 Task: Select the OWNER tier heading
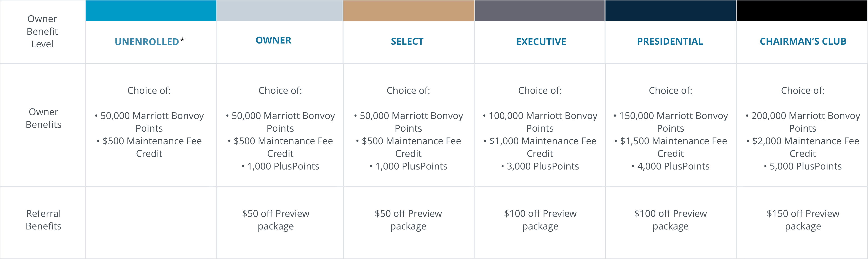pos(273,40)
